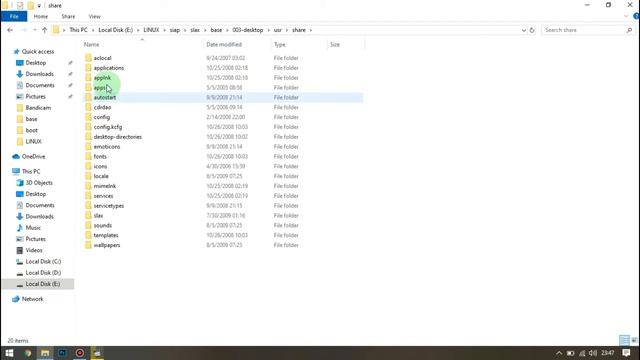Open Bandicam folder in sidebar
The width and height of the screenshot is (640, 360).
38,108
